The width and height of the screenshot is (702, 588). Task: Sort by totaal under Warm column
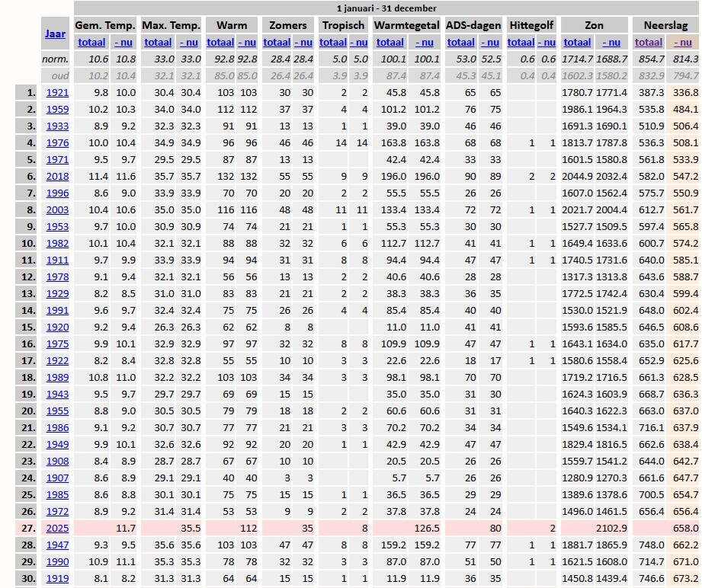tap(220, 42)
